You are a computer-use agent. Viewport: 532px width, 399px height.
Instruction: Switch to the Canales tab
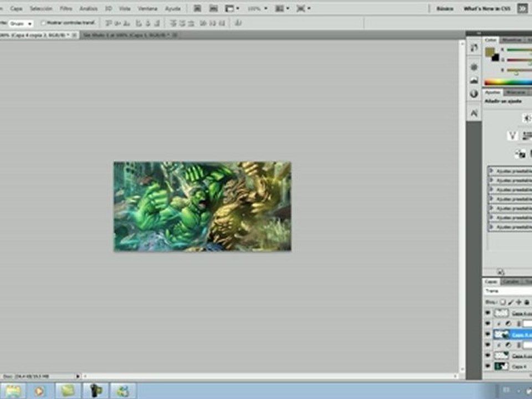[x=510, y=282]
